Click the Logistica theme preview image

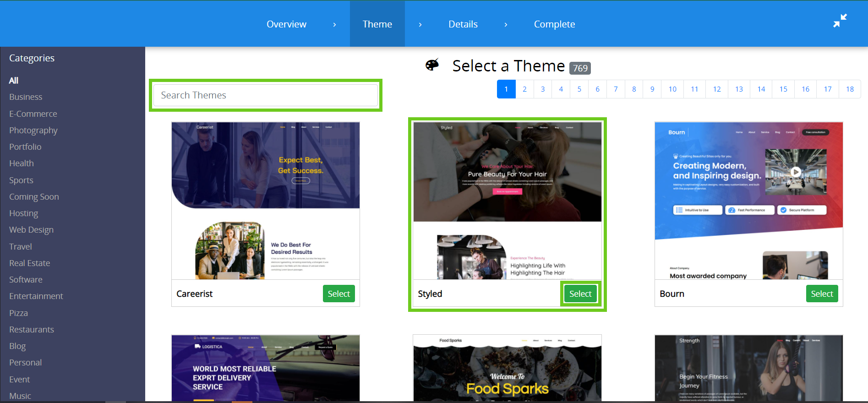pyautogui.click(x=265, y=368)
